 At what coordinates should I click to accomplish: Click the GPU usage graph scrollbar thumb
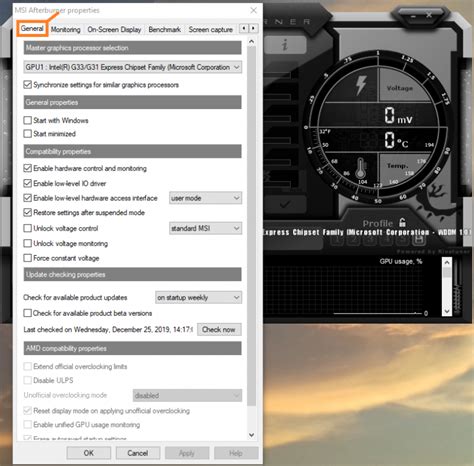(447, 272)
